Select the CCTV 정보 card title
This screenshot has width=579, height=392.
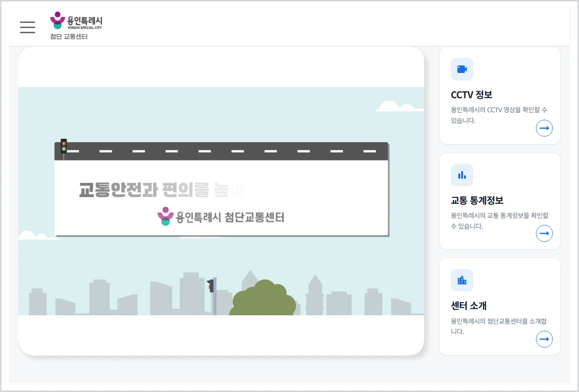[x=471, y=94]
